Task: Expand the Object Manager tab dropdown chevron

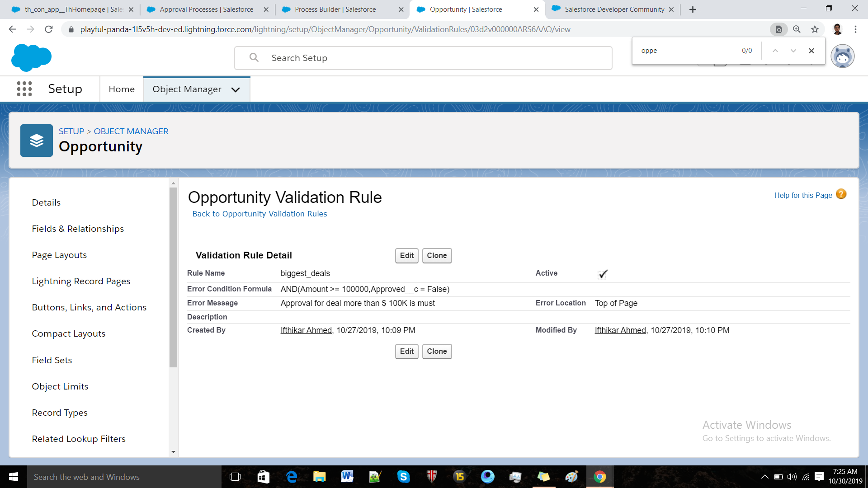Action: click(x=236, y=89)
